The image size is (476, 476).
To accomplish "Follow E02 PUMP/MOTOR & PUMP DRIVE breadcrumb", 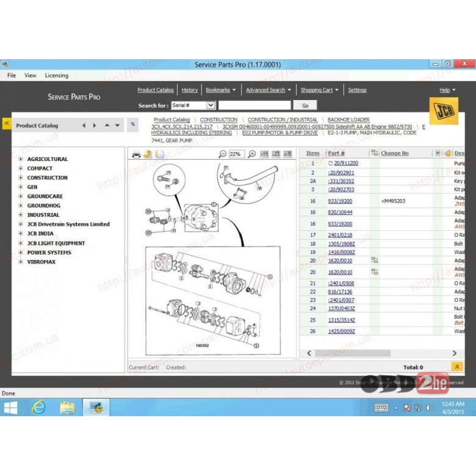I will pyautogui.click(x=280, y=132).
